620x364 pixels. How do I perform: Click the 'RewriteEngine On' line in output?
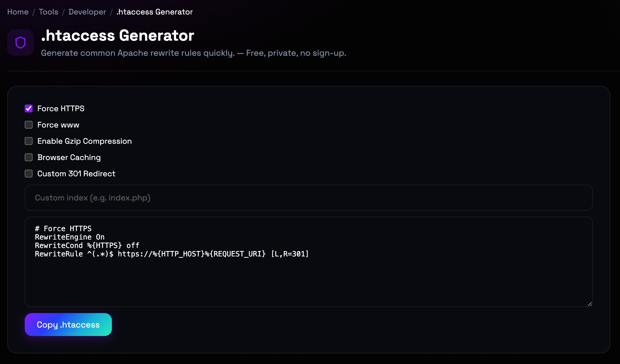tap(70, 237)
